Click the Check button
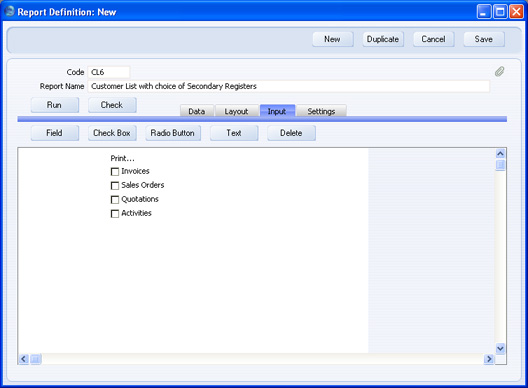This screenshot has width=528, height=388. coord(112,105)
